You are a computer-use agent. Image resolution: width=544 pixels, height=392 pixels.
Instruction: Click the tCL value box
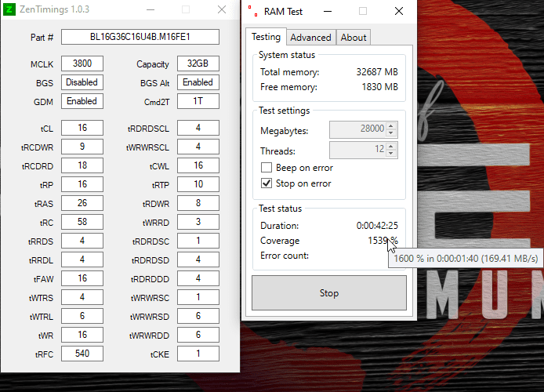point(82,128)
